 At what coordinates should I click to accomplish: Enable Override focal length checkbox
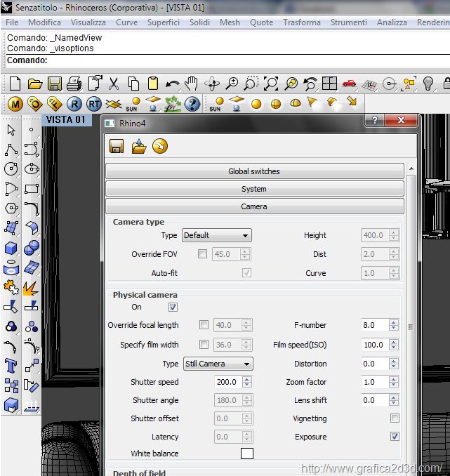[x=204, y=325]
